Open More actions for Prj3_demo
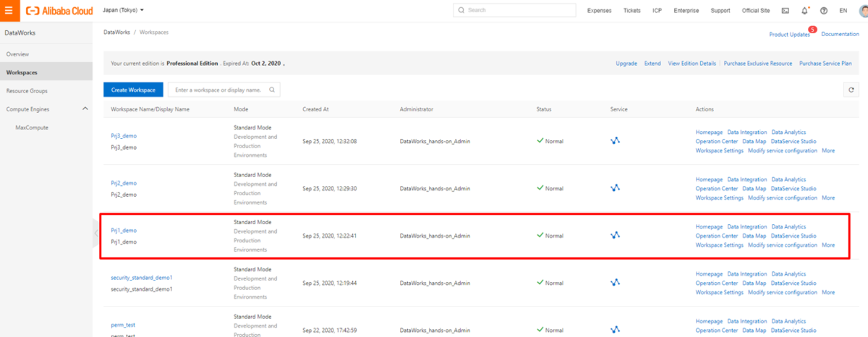 828,150
